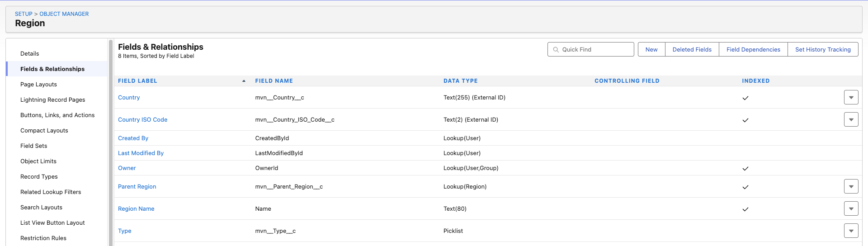Click the Lookup(Region) data type cell
Viewport: 868px width, 246px height.
pyautogui.click(x=465, y=186)
